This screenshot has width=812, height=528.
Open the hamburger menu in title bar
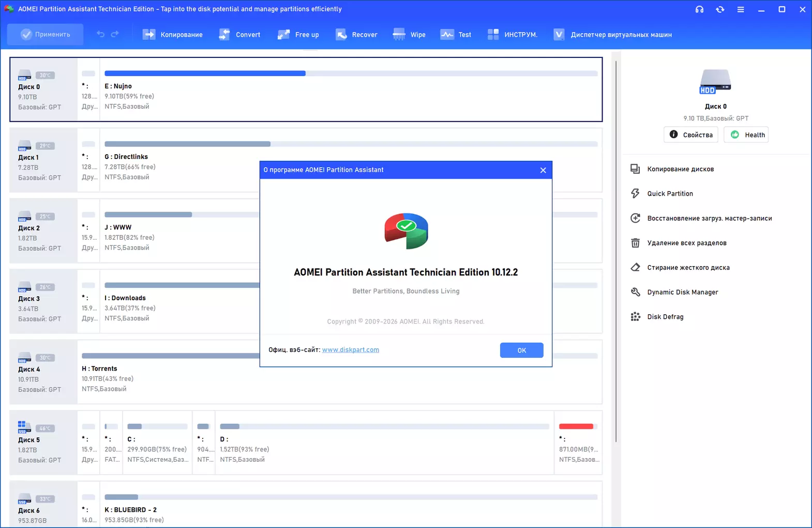pyautogui.click(x=741, y=9)
